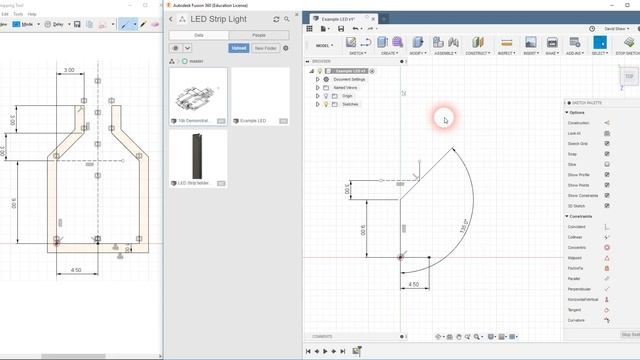Click the Stop Sketch button in palette
Screen dimensions: 640x360
[630, 335]
